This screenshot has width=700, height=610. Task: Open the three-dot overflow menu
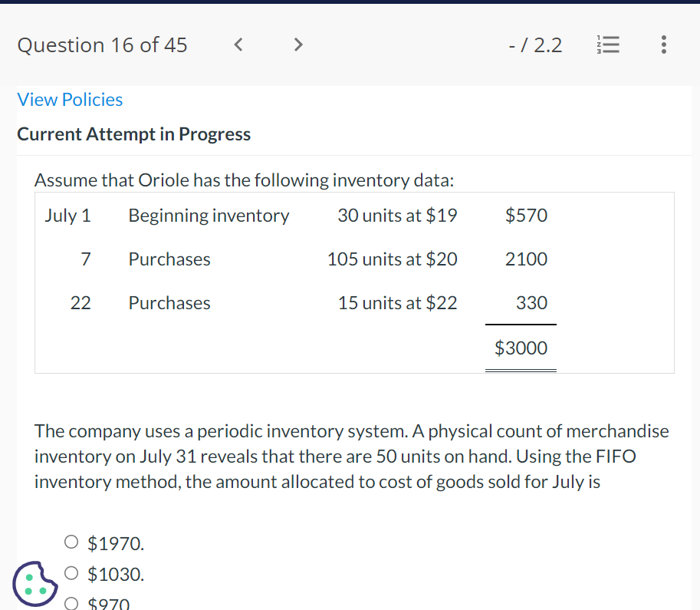[663, 45]
